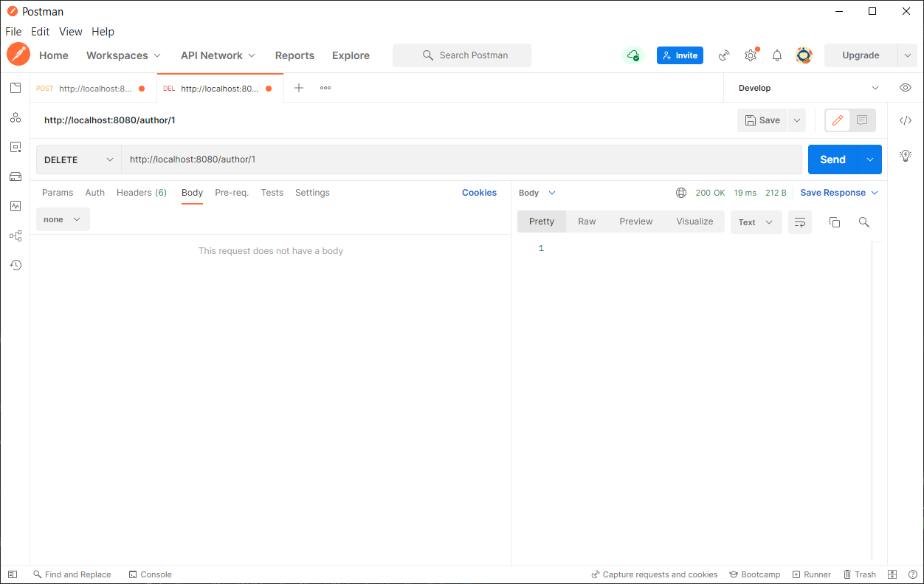Click the Invite button

click(680, 55)
